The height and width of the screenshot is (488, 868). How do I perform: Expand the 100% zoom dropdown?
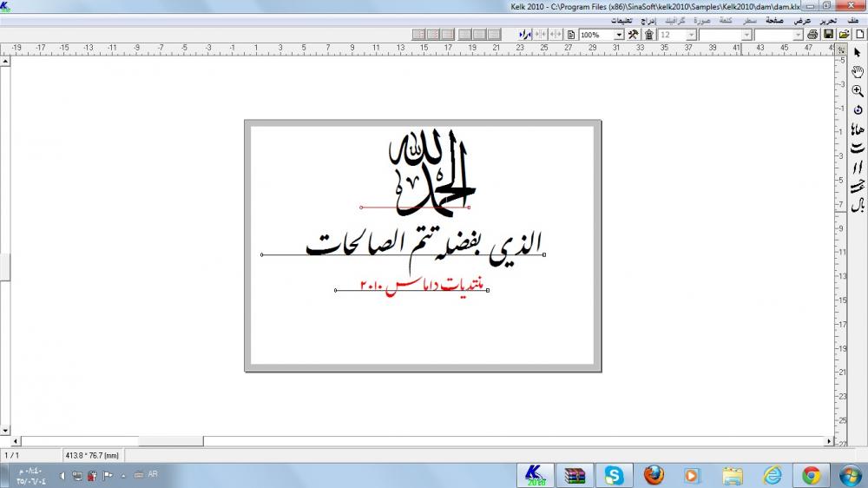[619, 34]
